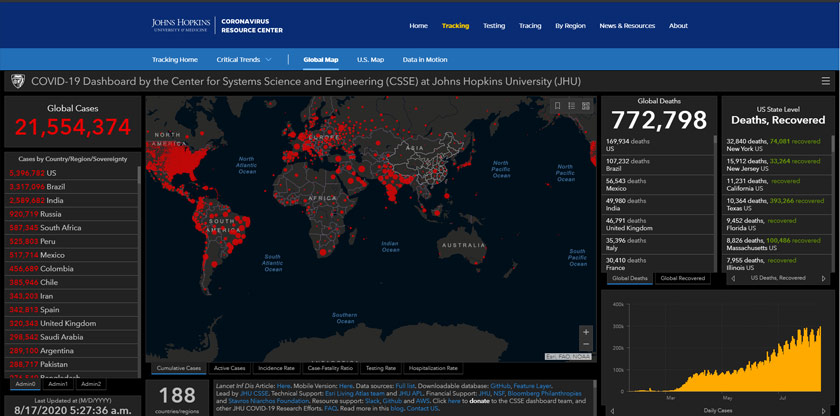840x416 pixels.
Task: Click the Johns Hopkins Coronavirus Resource Center logo
Action: (x=217, y=26)
